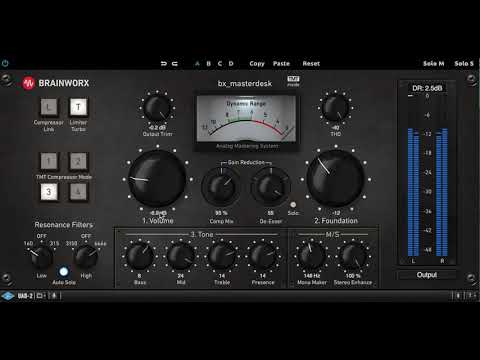Image resolution: width=480 pixels, height=360 pixels.
Task: Select settings bank C
Action: pos(220,63)
